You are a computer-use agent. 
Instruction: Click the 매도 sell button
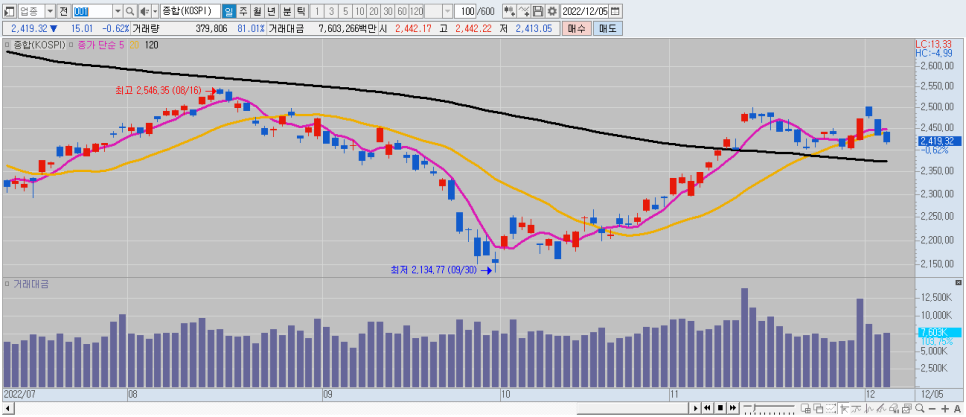coord(608,28)
